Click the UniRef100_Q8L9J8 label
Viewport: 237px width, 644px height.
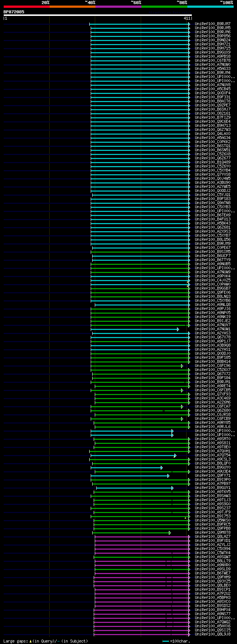click(213, 634)
